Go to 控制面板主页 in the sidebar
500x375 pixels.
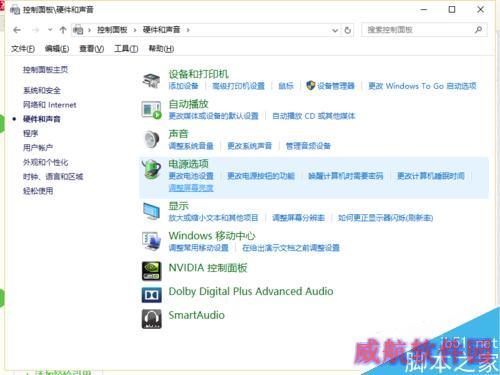45,70
